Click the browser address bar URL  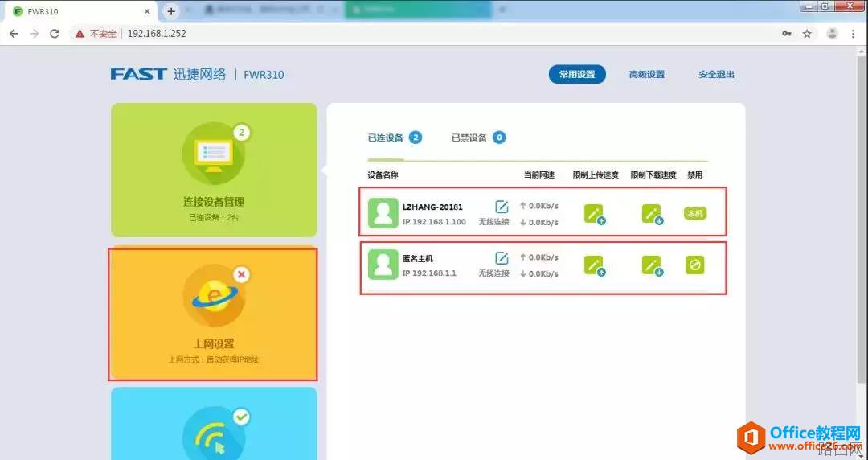159,34
